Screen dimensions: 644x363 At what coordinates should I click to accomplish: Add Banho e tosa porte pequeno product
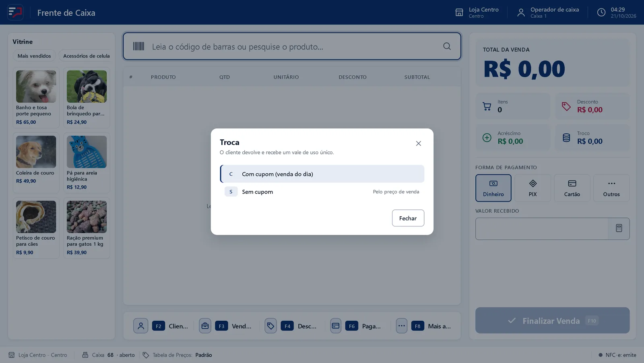pyautogui.click(x=36, y=97)
